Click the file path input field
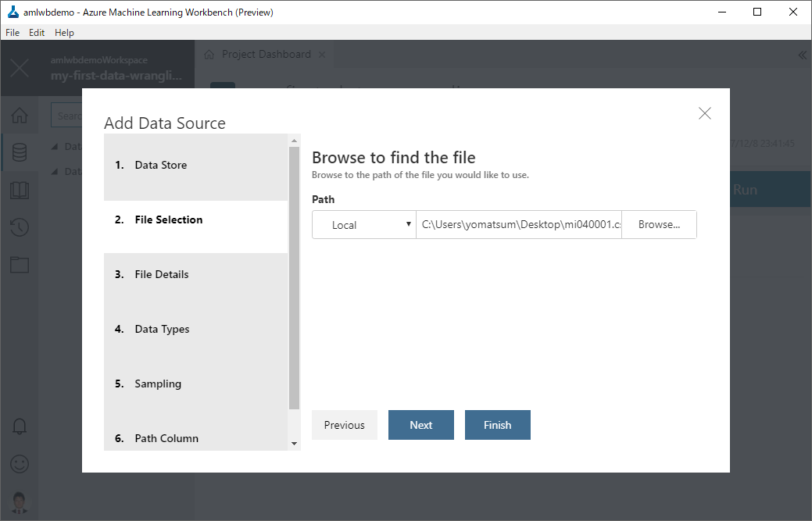Image resolution: width=812 pixels, height=521 pixels. (x=519, y=224)
